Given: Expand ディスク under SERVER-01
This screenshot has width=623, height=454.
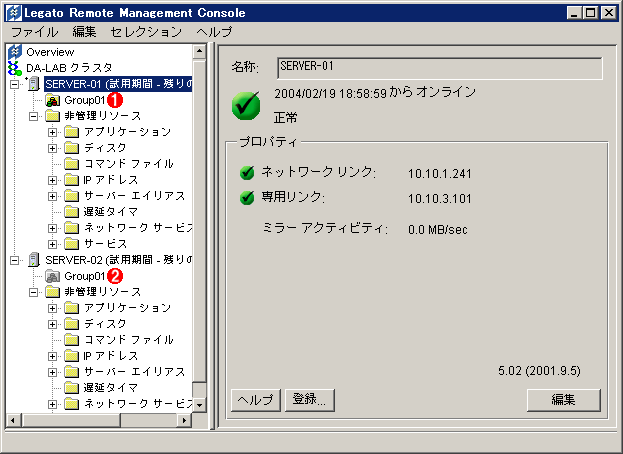Looking at the screenshot, I should 52,149.
